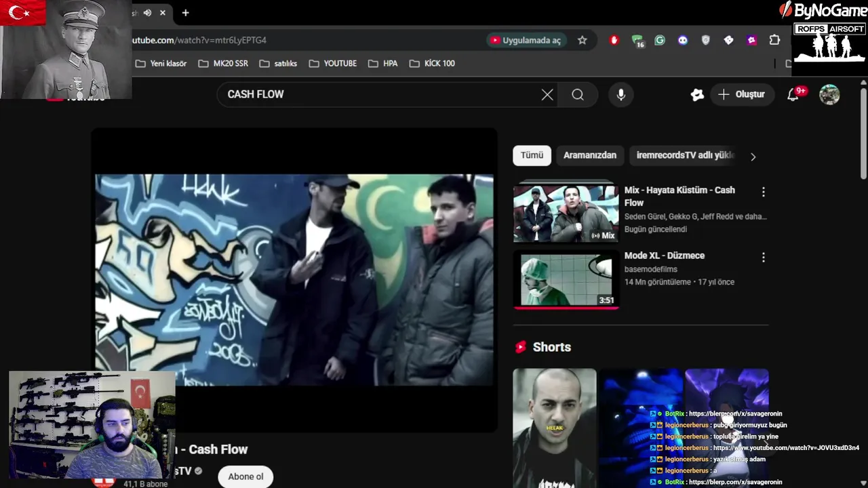Bookmark this page with the star icon
Screen dimensions: 868x488
tap(582, 40)
